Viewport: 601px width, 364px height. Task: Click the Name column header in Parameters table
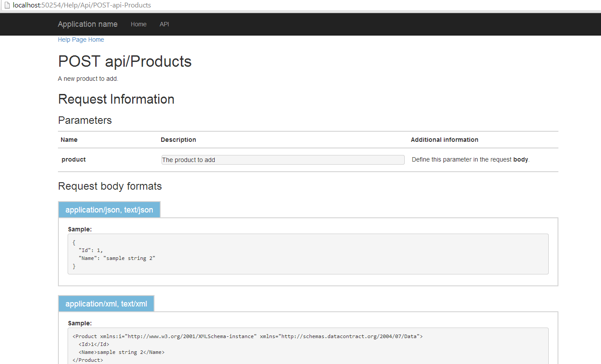point(68,140)
